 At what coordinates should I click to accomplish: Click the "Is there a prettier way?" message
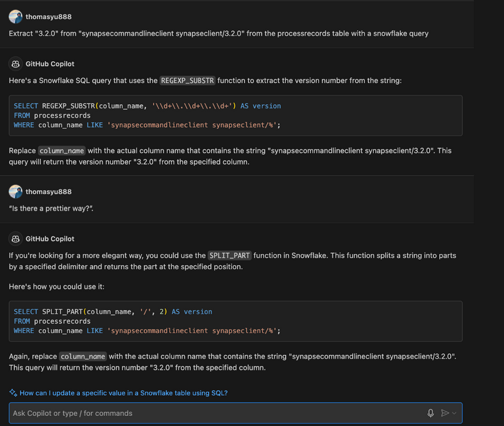point(51,208)
